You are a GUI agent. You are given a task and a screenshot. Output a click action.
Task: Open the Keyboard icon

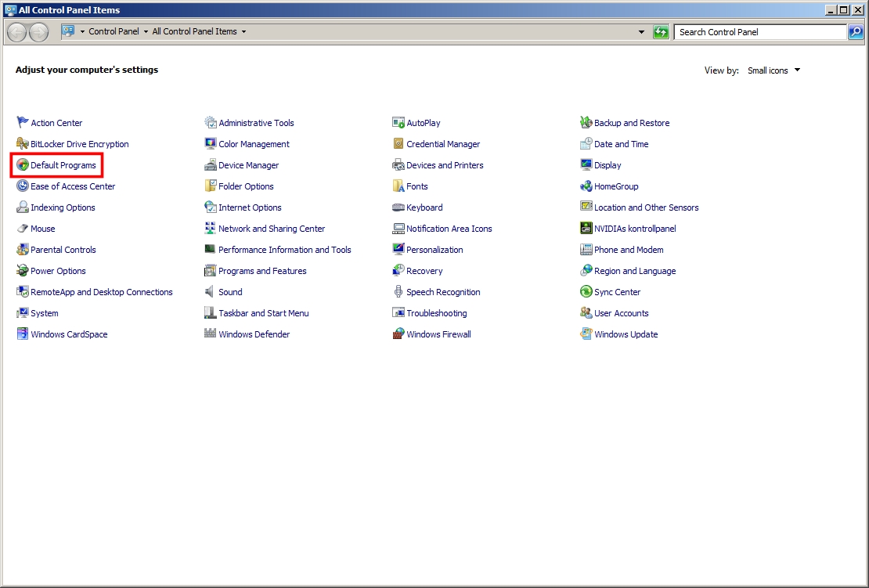click(x=398, y=207)
